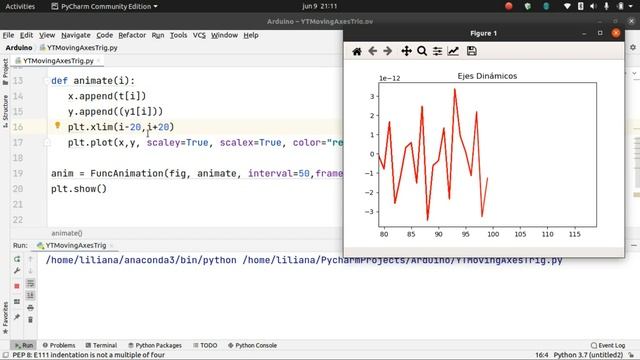640x360 pixels.
Task: Click the animate() breadcrumb below editor
Action: pyautogui.click(x=67, y=233)
